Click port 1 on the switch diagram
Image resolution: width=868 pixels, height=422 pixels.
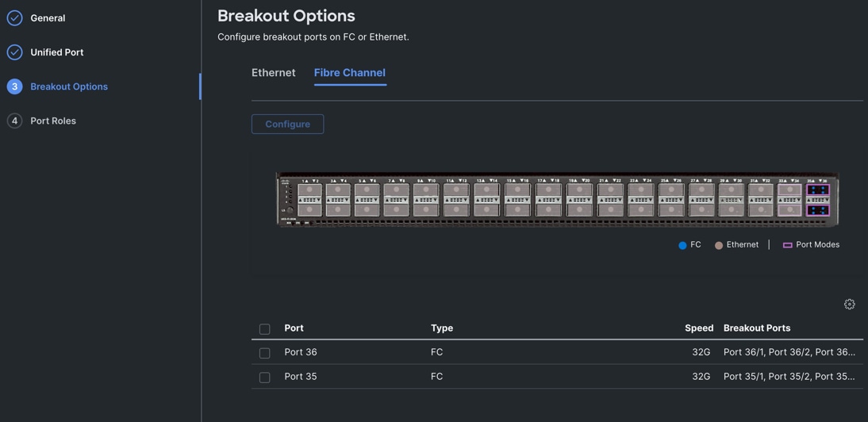[309, 190]
